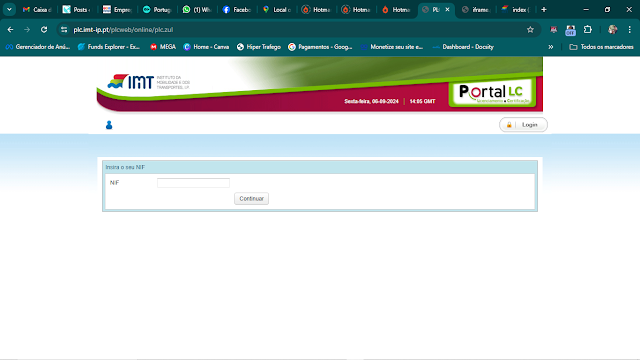640x360 pixels.
Task: Focus the NIF text input field
Action: pyautogui.click(x=193, y=183)
